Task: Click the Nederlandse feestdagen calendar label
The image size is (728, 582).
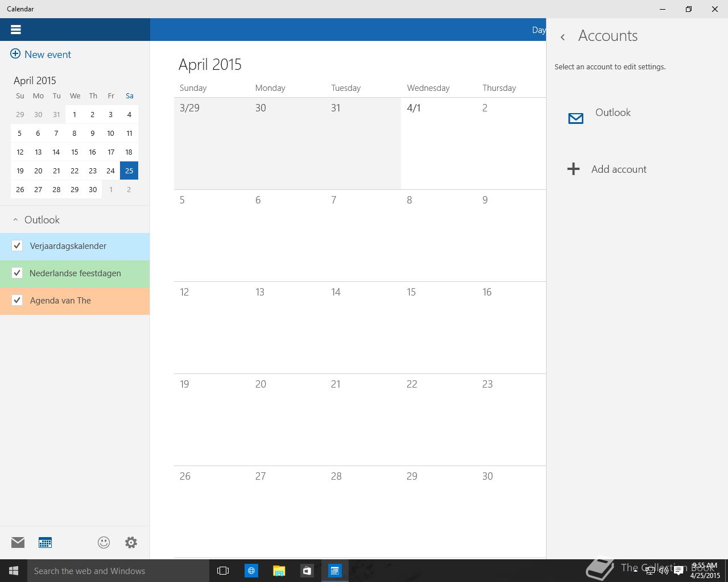Action: tap(75, 273)
